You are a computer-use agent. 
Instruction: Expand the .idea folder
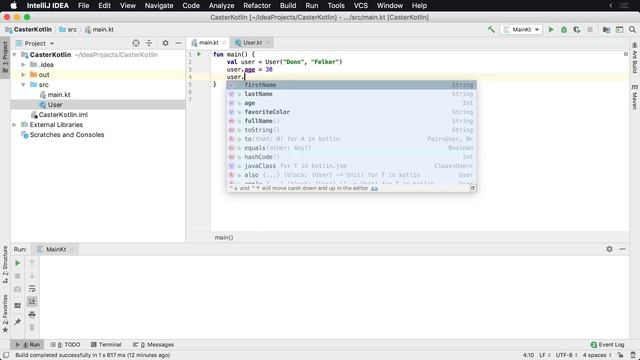(x=23, y=64)
